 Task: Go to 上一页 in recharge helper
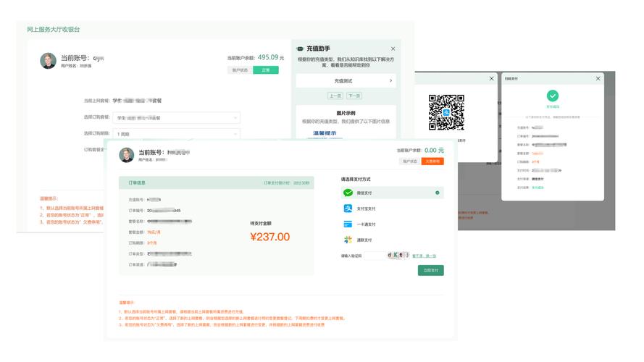[335, 96]
